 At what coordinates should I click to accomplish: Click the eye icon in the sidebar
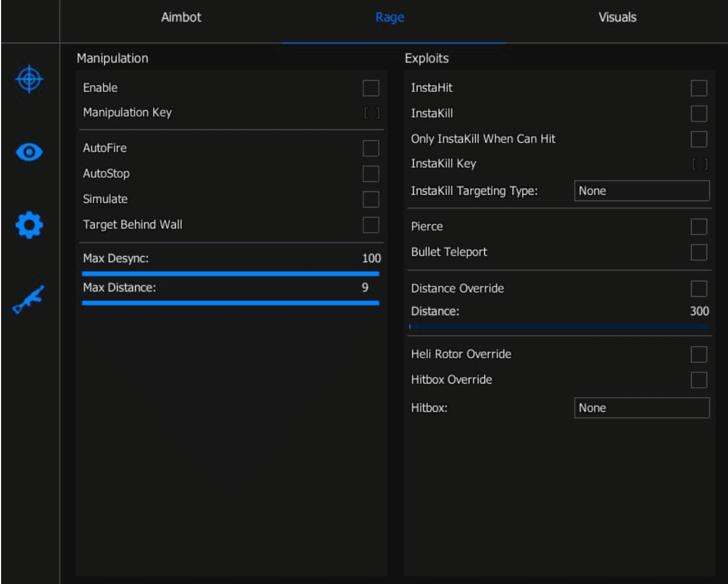(x=29, y=152)
